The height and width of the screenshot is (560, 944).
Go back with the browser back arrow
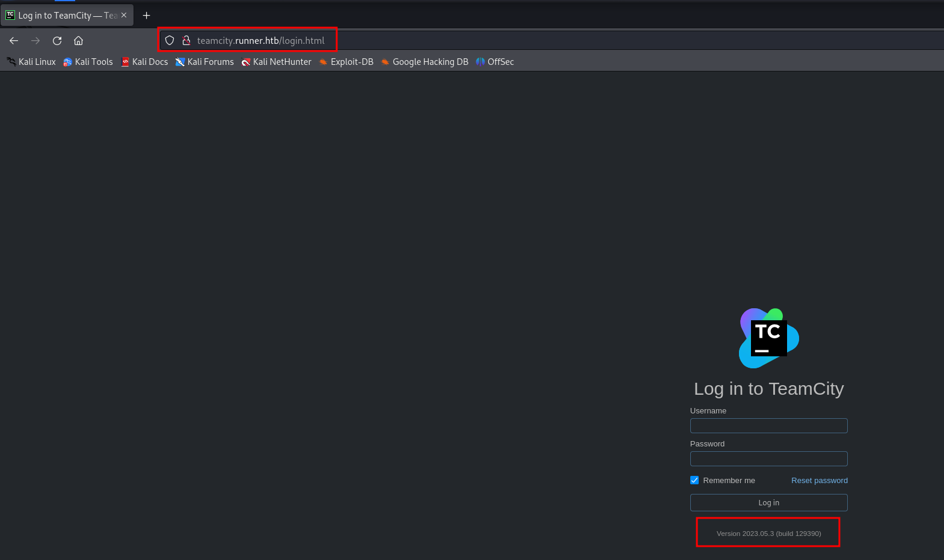(14, 41)
